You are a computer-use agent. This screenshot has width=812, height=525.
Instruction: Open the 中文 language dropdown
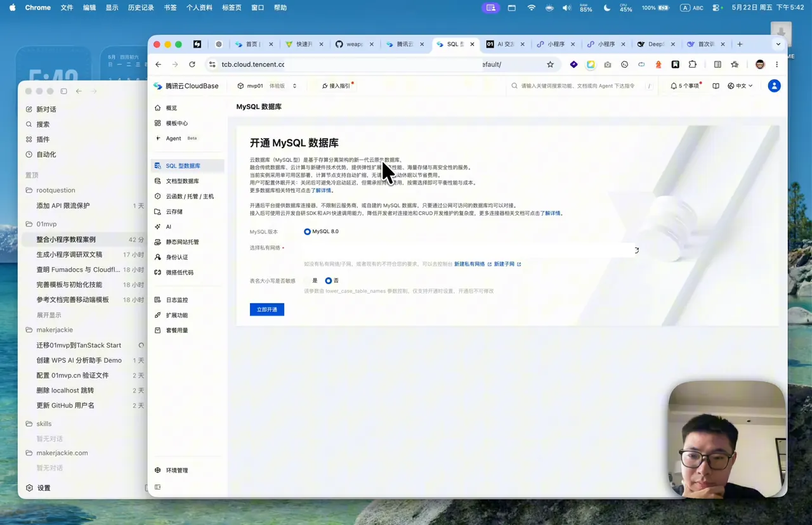(x=740, y=86)
